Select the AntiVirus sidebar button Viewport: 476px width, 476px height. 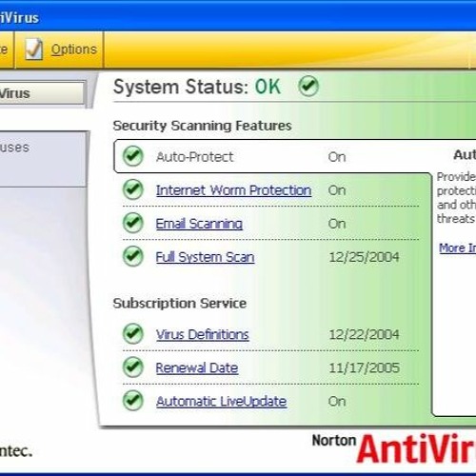click(42, 93)
